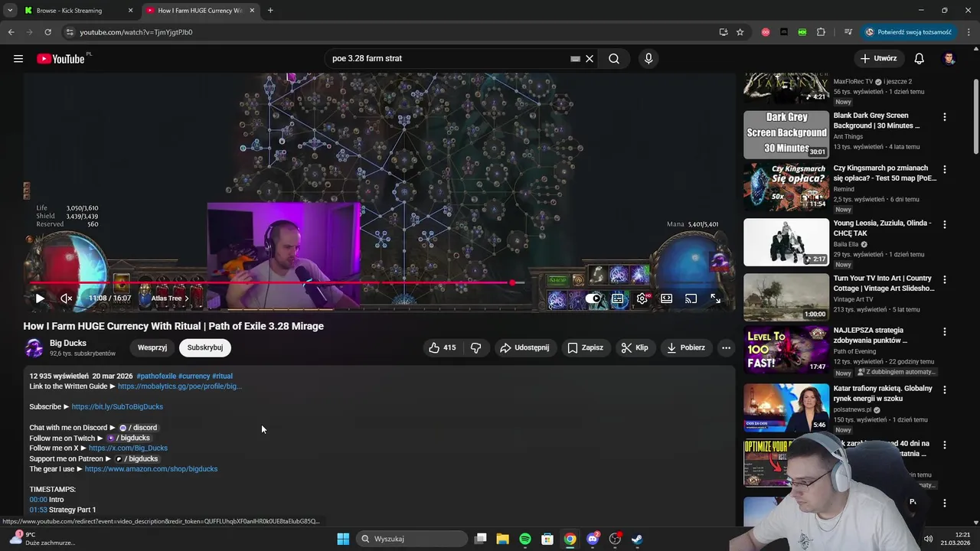This screenshot has width=980, height=551.
Task: Click the magnifier search button
Action: click(614, 59)
